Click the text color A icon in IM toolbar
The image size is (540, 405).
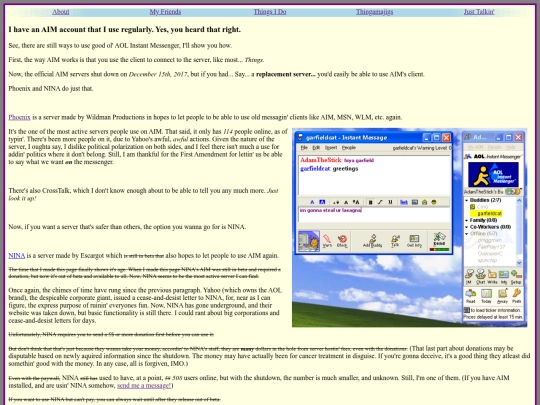point(312,202)
